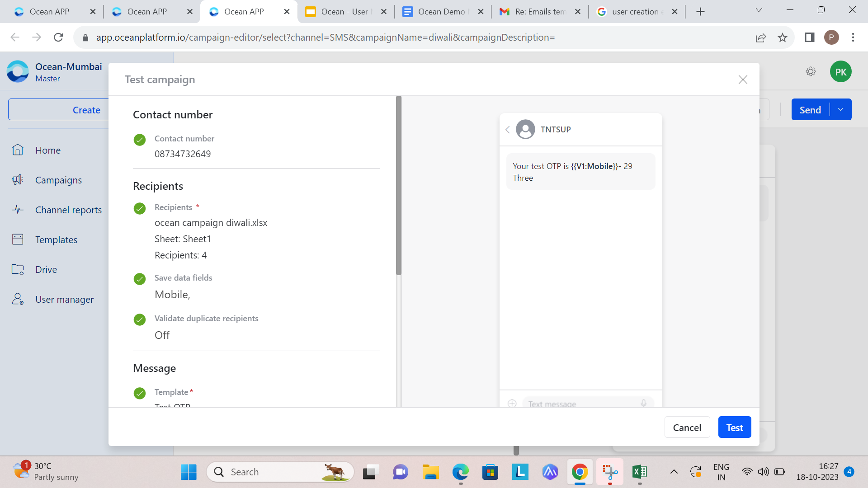
Task: Open the Campaigns megaphone icon
Action: coord(18,180)
